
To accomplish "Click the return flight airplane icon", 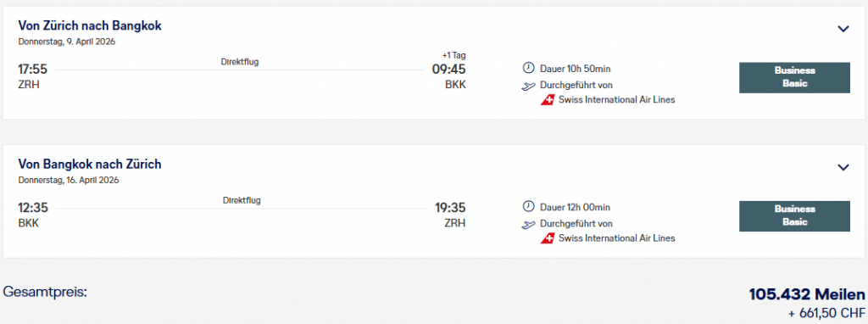I will tap(529, 224).
